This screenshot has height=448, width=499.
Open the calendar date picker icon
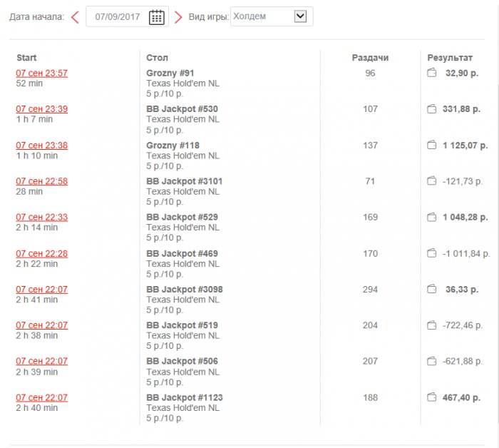[x=157, y=16]
